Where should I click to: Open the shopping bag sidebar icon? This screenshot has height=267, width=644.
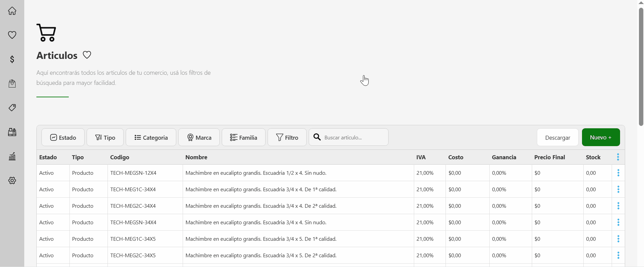12,84
